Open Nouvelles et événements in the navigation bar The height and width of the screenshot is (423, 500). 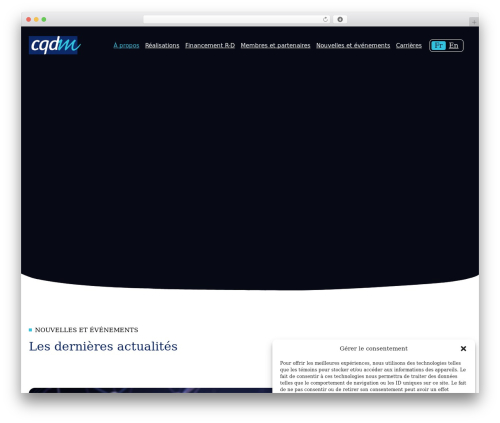tap(353, 45)
